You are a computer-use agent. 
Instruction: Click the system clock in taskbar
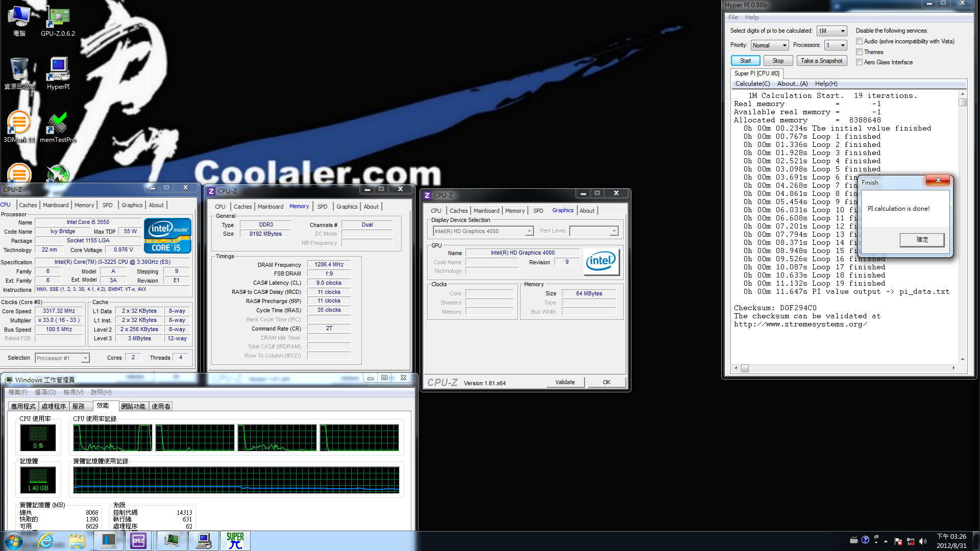[x=951, y=541]
